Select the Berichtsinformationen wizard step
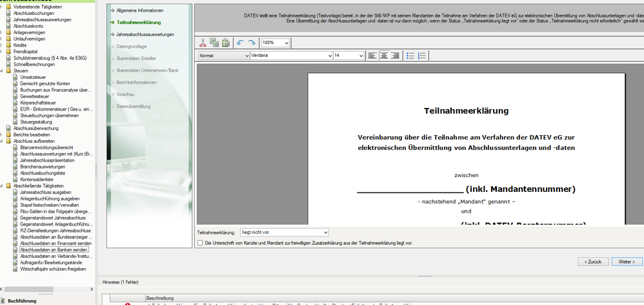This screenshot has width=644, height=305. (136, 82)
